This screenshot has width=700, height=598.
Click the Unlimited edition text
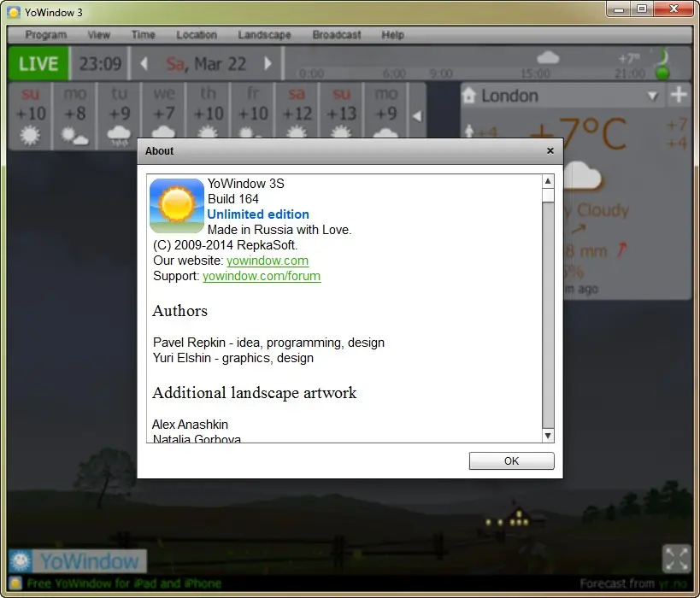pos(258,214)
